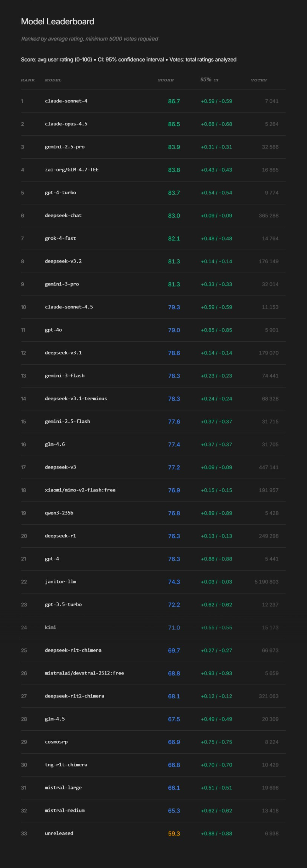Image resolution: width=307 pixels, height=868 pixels.
Task: Click deepseek-r1 at rank 20
Action: (60, 536)
